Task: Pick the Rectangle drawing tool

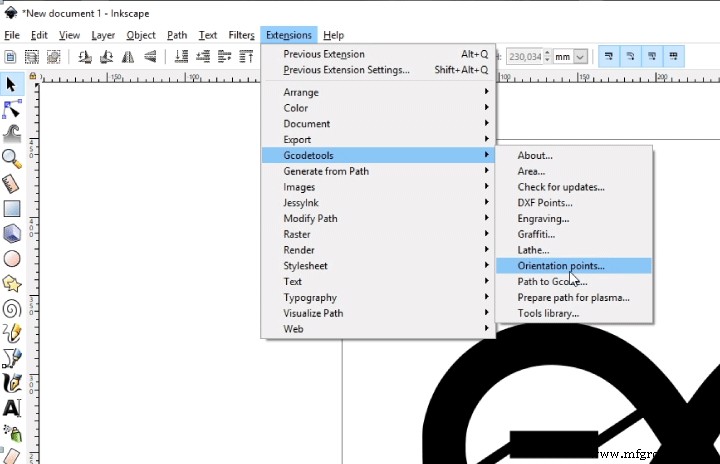Action: click(12, 208)
